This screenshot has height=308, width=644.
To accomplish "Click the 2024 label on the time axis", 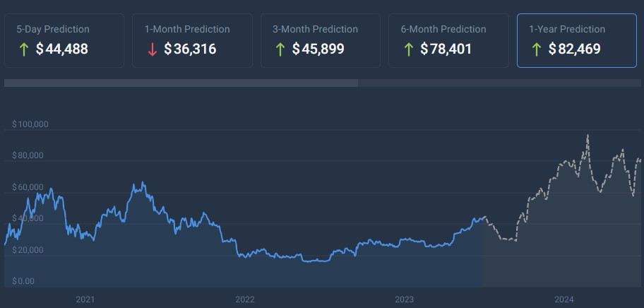I will 564,300.
